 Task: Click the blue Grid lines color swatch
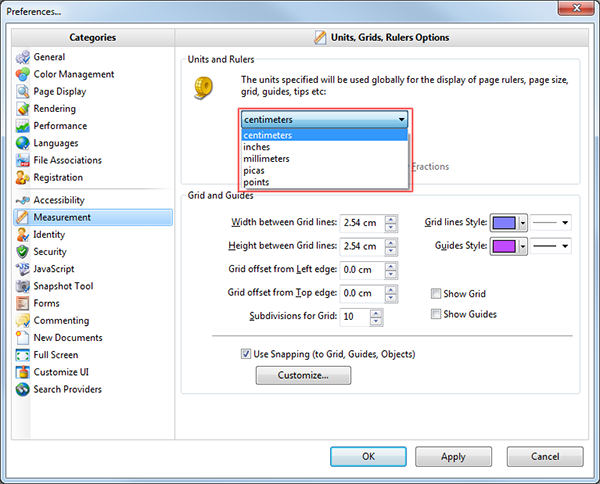[504, 223]
